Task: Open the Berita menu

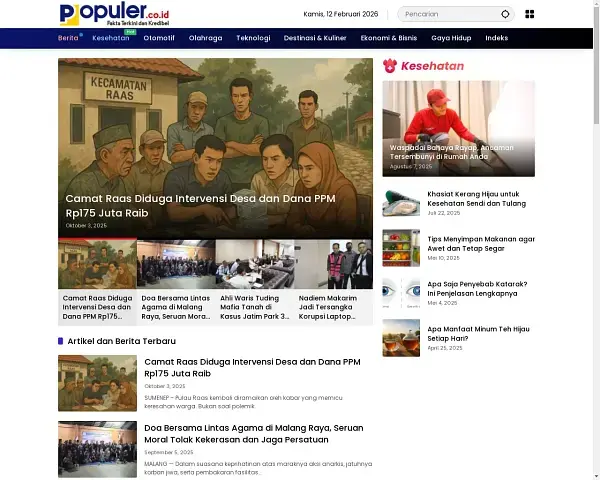Action: pos(68,38)
